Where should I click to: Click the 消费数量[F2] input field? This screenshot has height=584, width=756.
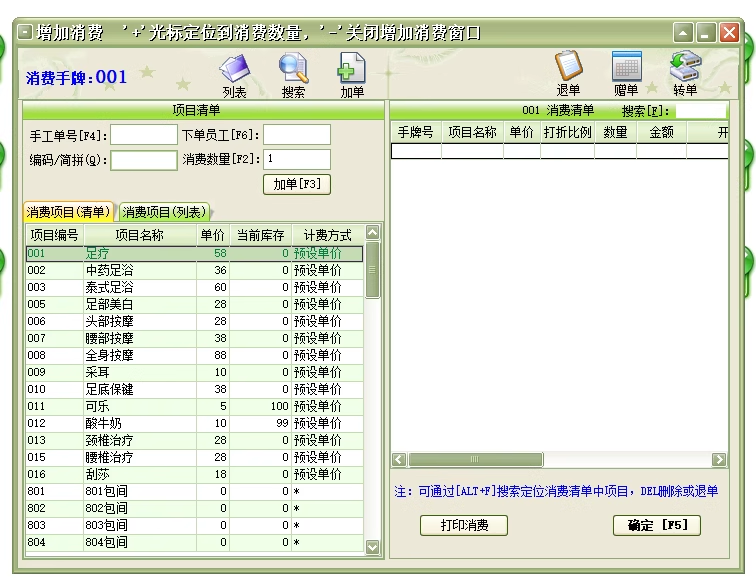pyautogui.click(x=297, y=159)
